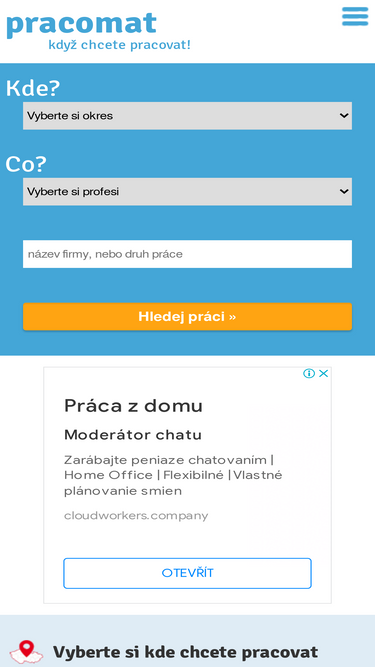375x667 pixels.
Task: Click the Vyberte si kde chcete pracovat heading
Action: (x=185, y=652)
